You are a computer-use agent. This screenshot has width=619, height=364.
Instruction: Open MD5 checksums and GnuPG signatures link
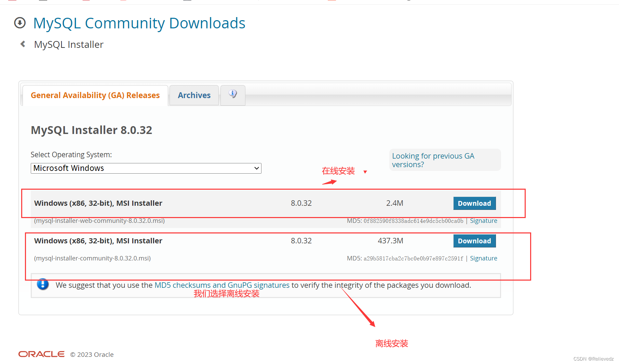(x=222, y=285)
